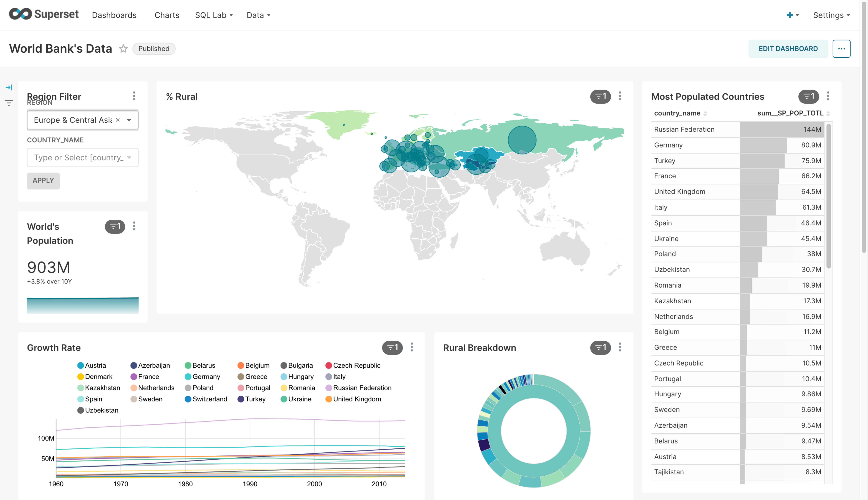Click filter badge on Most Populated Countries
Screen dimensions: 868x500
tap(809, 97)
